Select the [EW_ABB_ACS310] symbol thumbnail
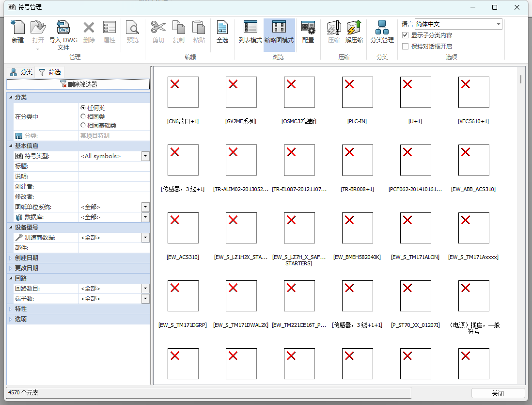The height and width of the screenshot is (405, 532). [x=474, y=160]
